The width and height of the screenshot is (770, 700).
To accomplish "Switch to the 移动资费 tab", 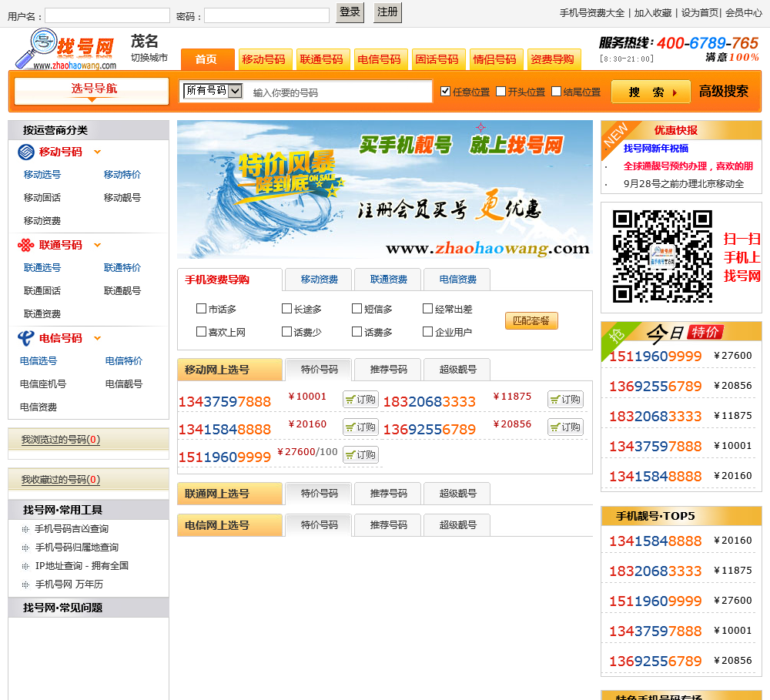I will (319, 280).
